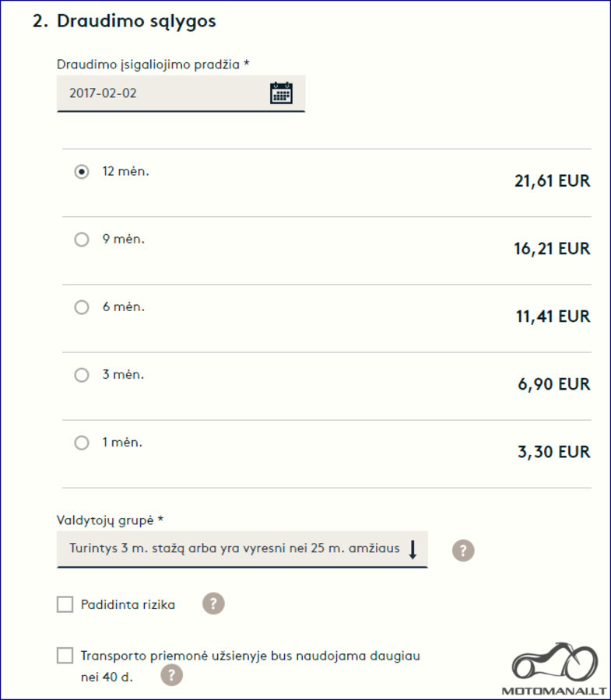The image size is (611, 700).
Task: Check the 'Transporto priemonė užsienyje' checkbox
Action: click(65, 656)
